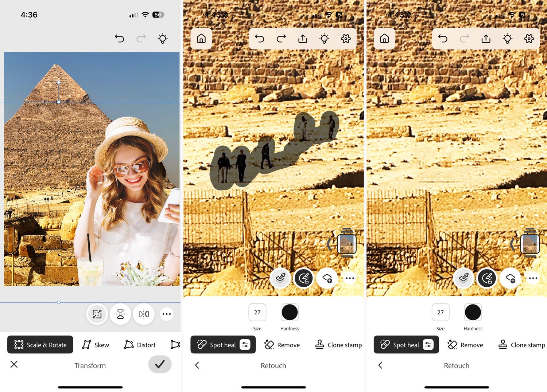Open the three-dots more menu in Transform screen

pos(167,314)
